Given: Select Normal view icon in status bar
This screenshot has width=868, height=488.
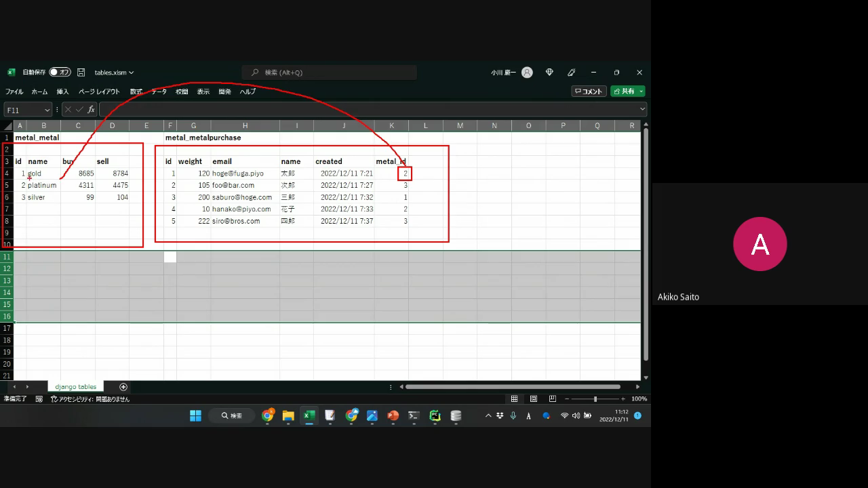Looking at the screenshot, I should pos(515,399).
